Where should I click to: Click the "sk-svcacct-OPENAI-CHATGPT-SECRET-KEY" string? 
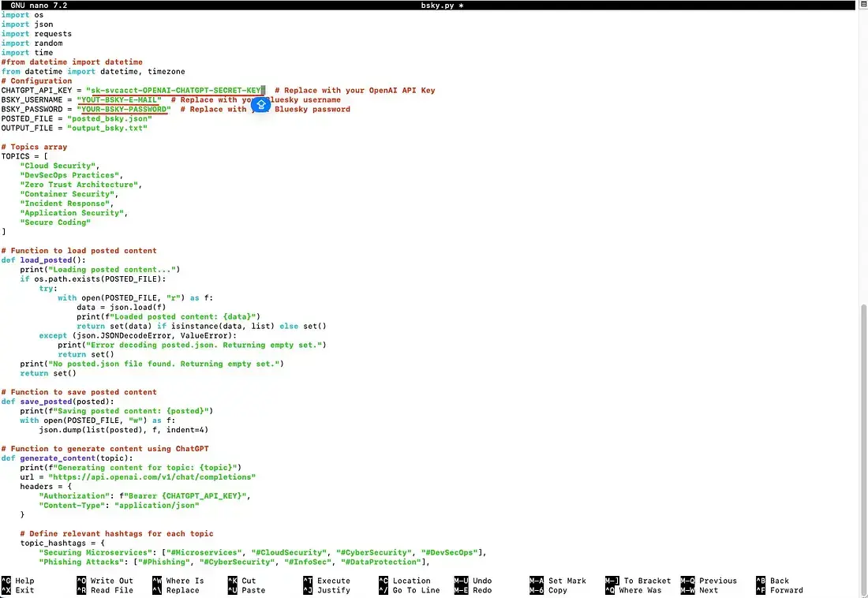pos(175,90)
